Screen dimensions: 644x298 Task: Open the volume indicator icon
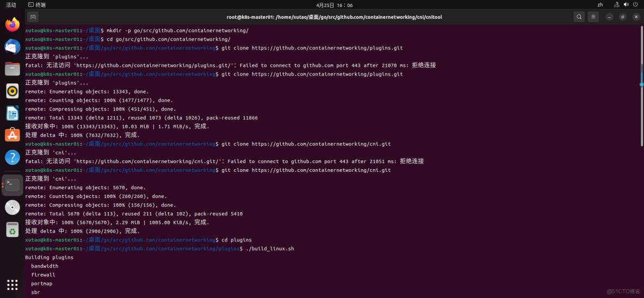(x=626, y=5)
